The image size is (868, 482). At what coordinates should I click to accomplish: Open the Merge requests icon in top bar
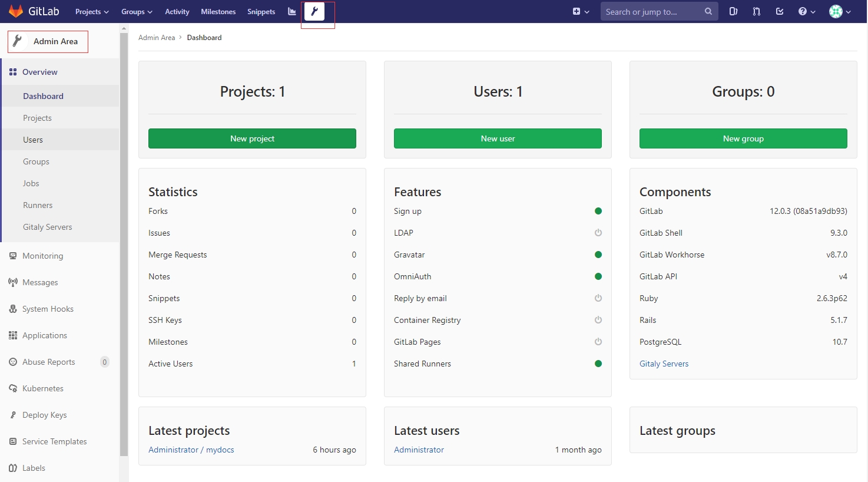[757, 12]
